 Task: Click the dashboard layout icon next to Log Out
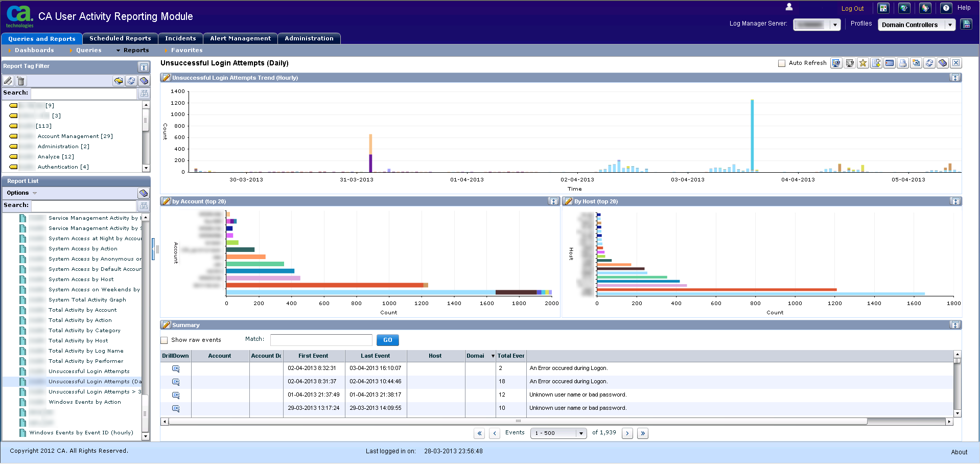coord(883,8)
